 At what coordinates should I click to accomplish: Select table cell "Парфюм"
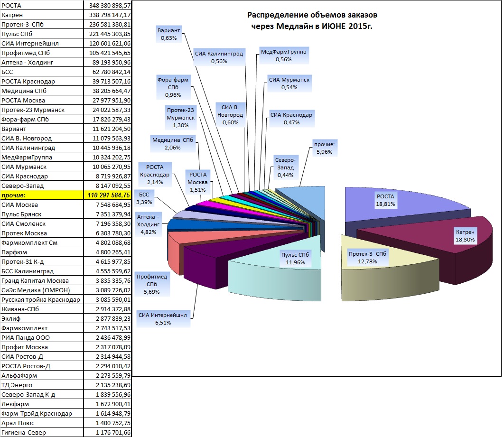pos(42,252)
